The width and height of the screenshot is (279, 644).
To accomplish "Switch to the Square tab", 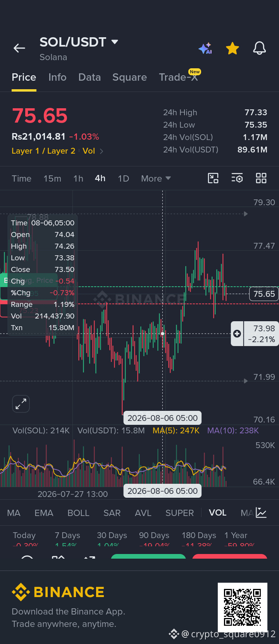I will pyautogui.click(x=129, y=77).
